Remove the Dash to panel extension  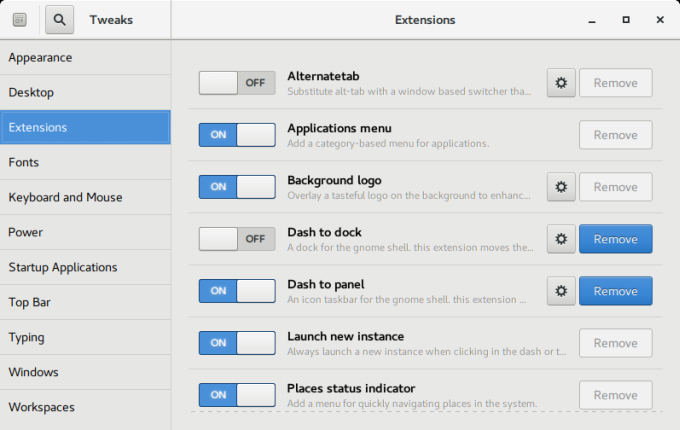pyautogui.click(x=615, y=291)
